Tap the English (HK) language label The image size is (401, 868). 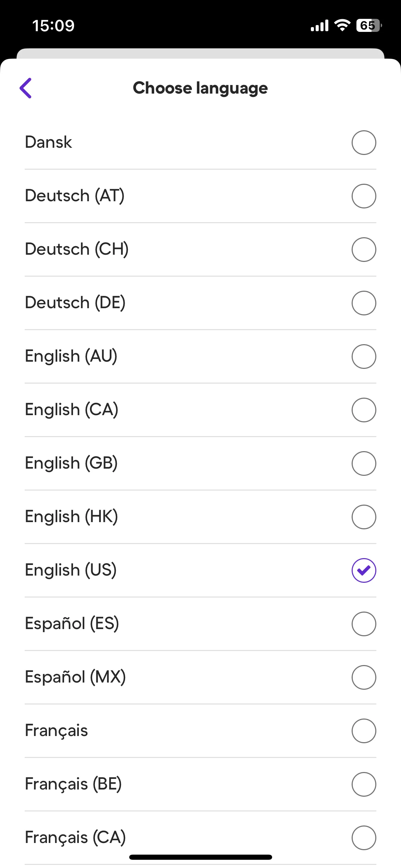(71, 517)
